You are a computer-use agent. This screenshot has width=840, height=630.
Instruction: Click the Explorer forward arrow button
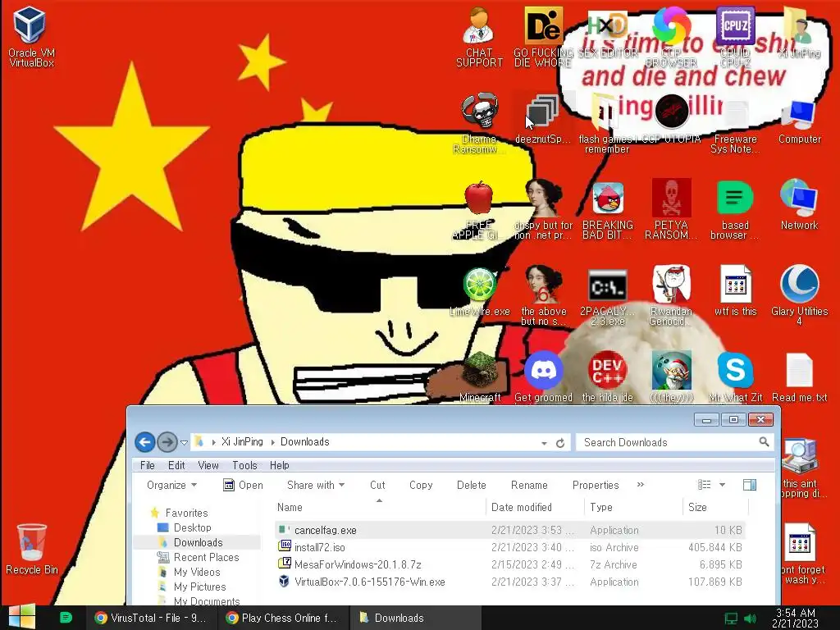[x=167, y=442]
